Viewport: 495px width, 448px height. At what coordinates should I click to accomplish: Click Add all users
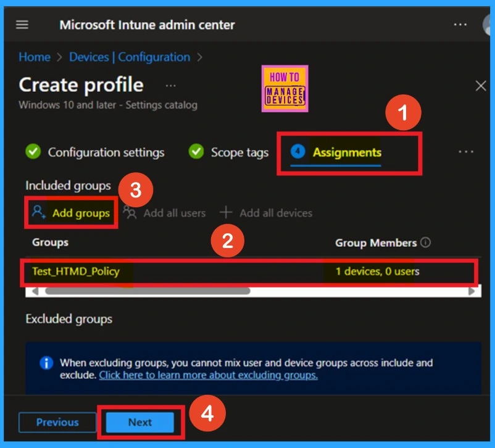click(x=164, y=213)
